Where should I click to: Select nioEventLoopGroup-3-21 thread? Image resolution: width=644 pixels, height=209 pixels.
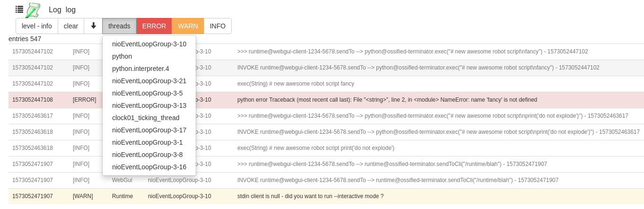pyautogui.click(x=149, y=81)
